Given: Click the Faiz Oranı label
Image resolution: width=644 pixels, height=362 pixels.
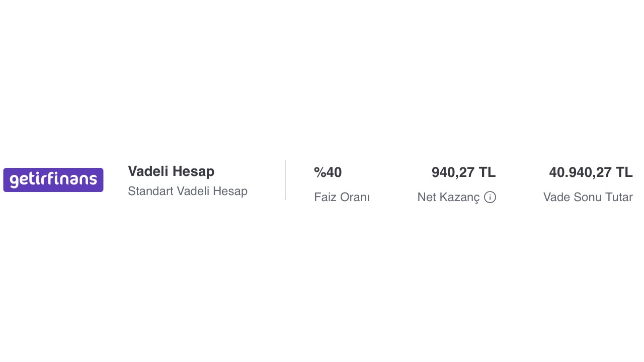Looking at the screenshot, I should 342,197.
